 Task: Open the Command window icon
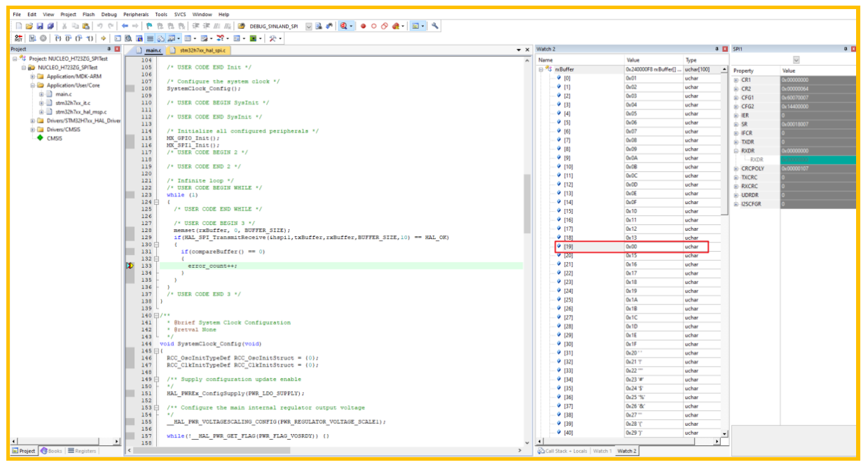tap(117, 39)
